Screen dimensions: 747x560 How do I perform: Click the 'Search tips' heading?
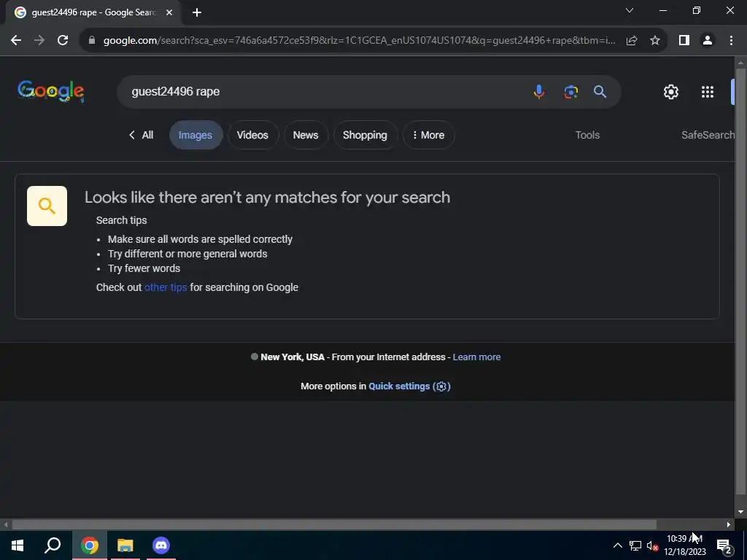click(x=122, y=220)
